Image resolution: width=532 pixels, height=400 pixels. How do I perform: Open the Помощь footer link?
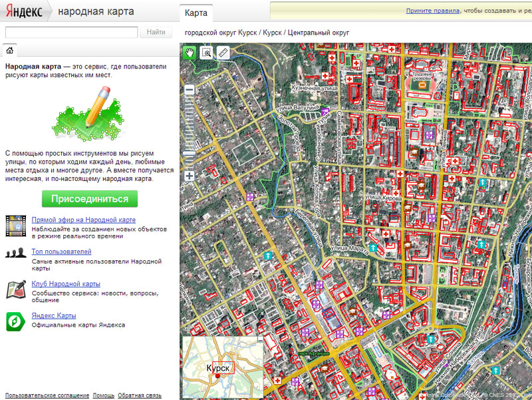tap(103, 395)
